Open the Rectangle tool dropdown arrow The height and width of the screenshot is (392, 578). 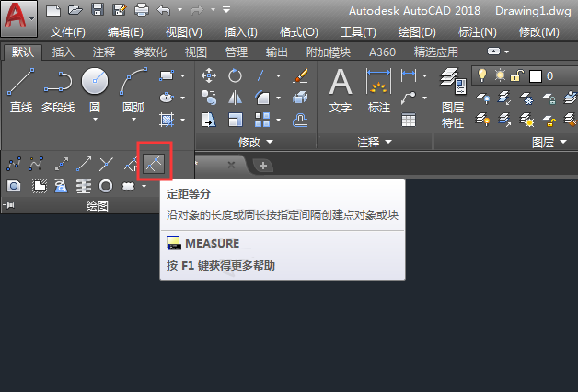183,75
